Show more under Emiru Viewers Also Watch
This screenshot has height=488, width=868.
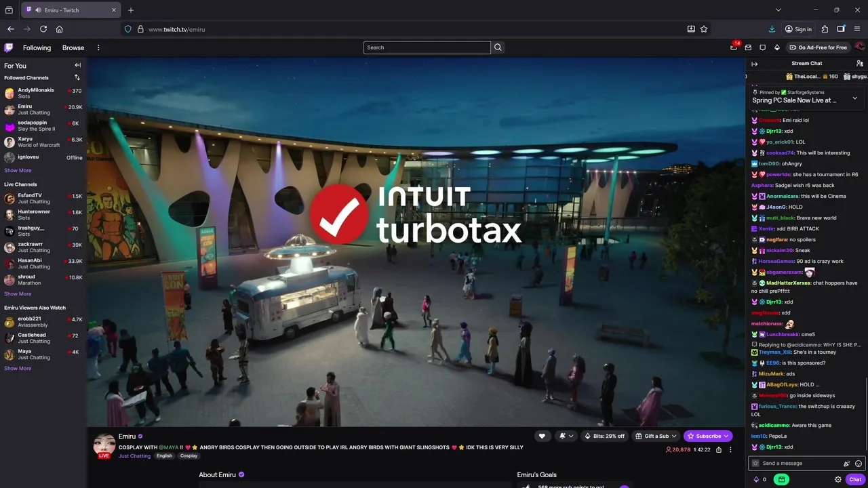tap(18, 368)
